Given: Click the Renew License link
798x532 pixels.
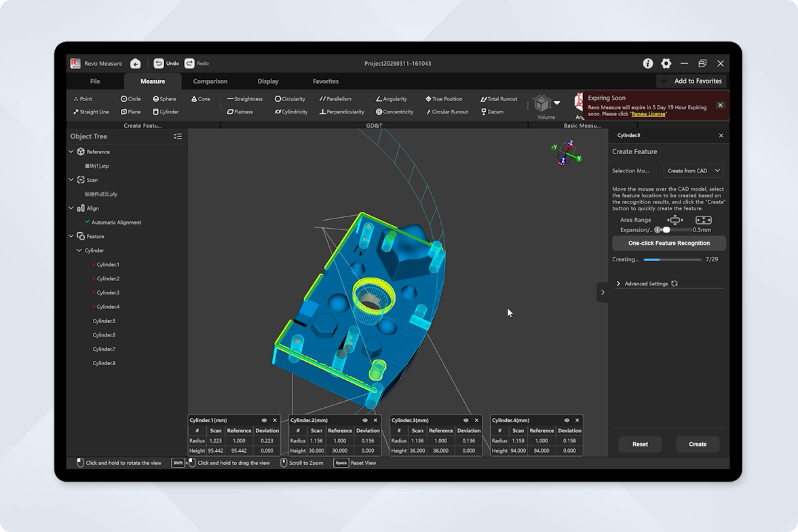Looking at the screenshot, I should point(648,114).
